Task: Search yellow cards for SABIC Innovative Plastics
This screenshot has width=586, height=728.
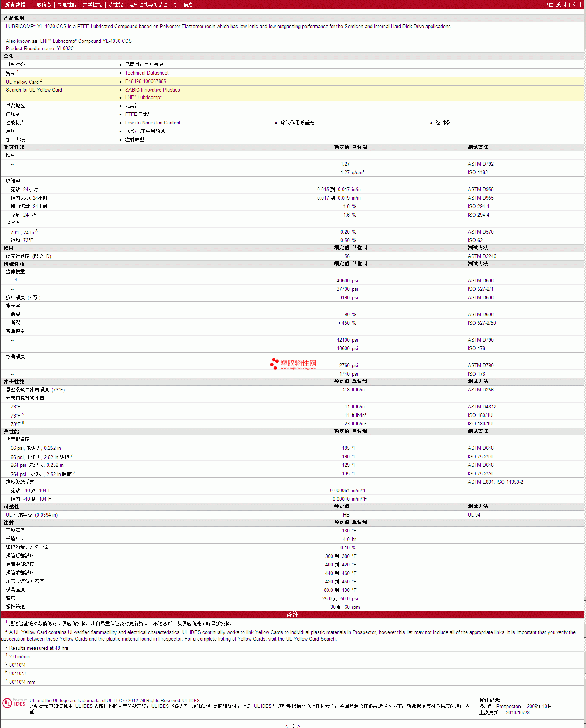Action: pos(153,90)
